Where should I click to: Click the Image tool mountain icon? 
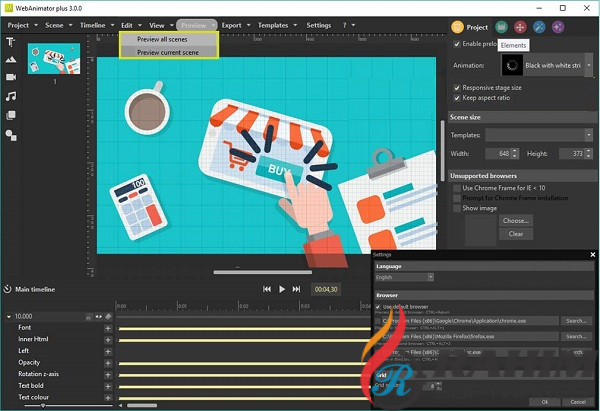click(11, 59)
